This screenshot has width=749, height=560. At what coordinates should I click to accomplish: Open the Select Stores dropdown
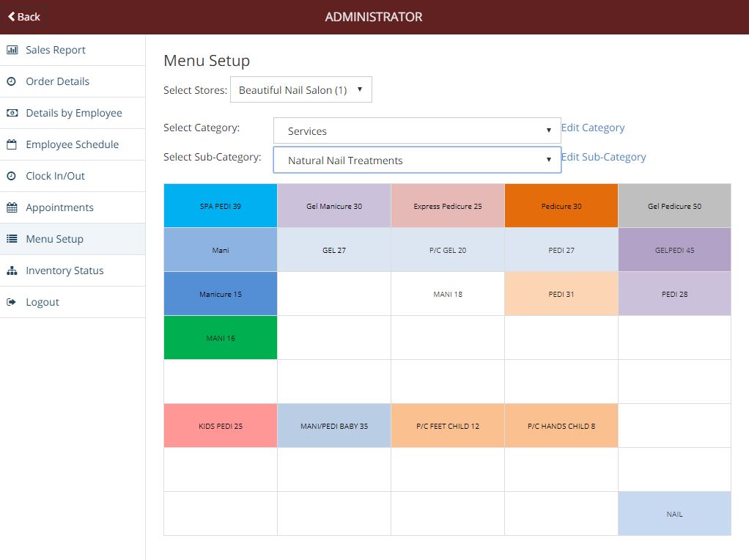pyautogui.click(x=301, y=89)
